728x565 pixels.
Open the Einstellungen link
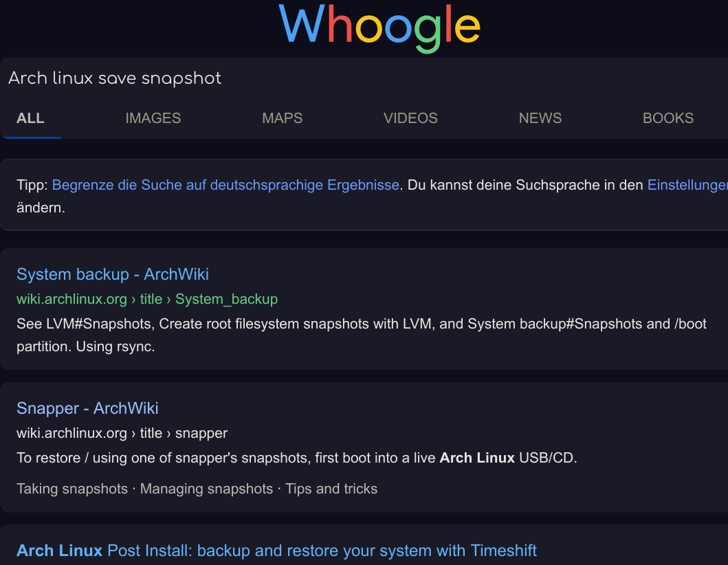pyautogui.click(x=687, y=185)
